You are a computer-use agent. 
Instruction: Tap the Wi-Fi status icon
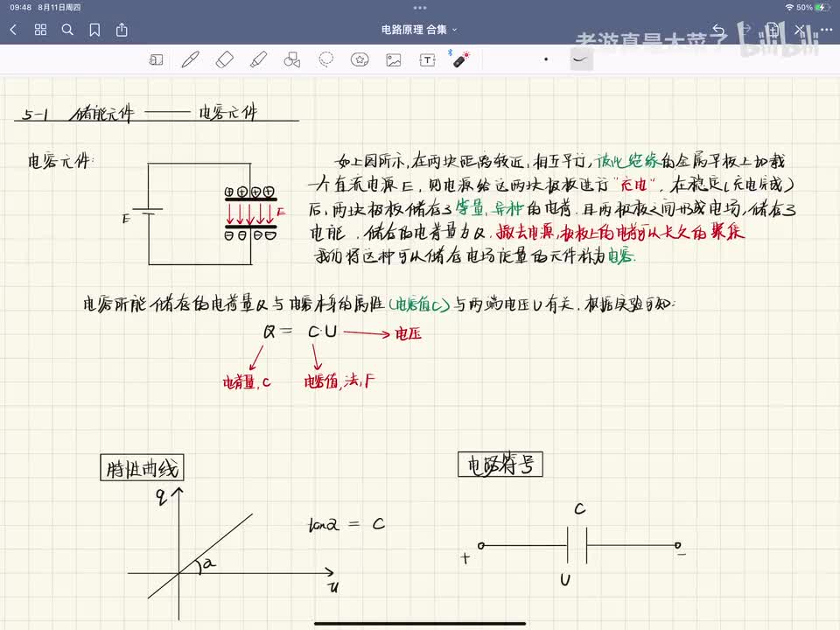pyautogui.click(x=789, y=8)
